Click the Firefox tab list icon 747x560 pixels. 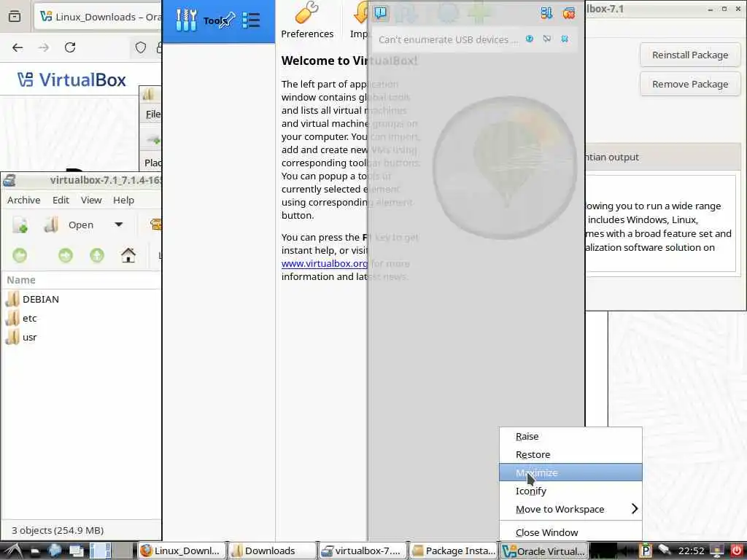[x=15, y=17]
